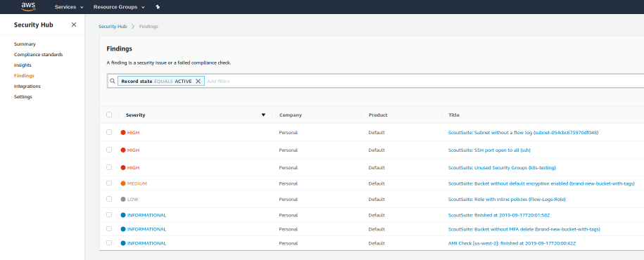Open the AMI Check us-west-2 finding
This screenshot has width=644, height=260.
tap(512, 244)
